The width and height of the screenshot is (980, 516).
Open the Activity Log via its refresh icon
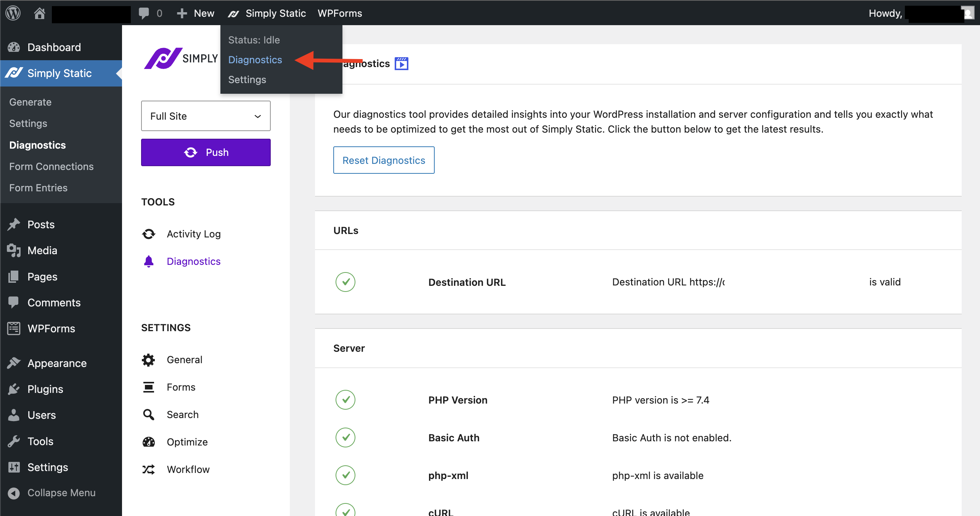coord(149,234)
